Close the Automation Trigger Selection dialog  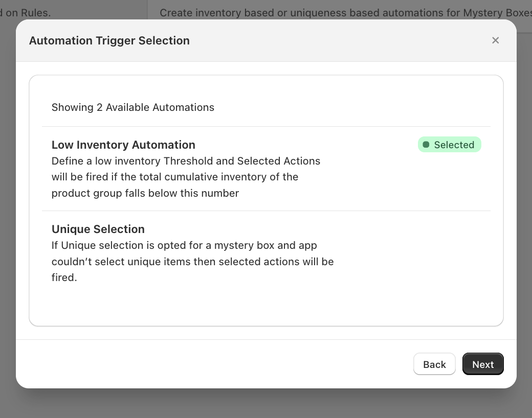[495, 40]
